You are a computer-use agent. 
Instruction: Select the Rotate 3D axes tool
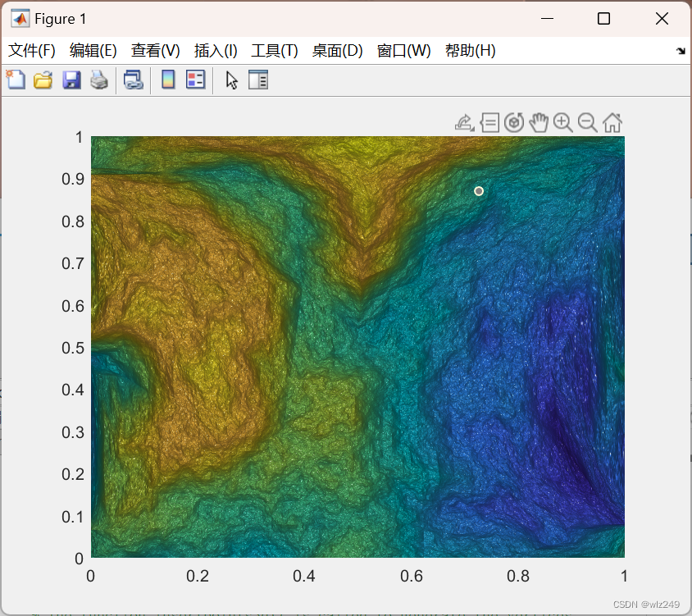(x=514, y=123)
